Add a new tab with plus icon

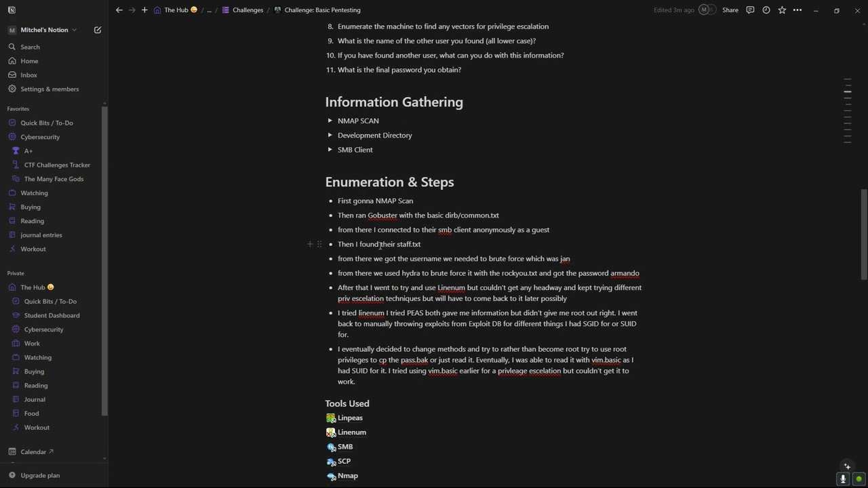144,10
